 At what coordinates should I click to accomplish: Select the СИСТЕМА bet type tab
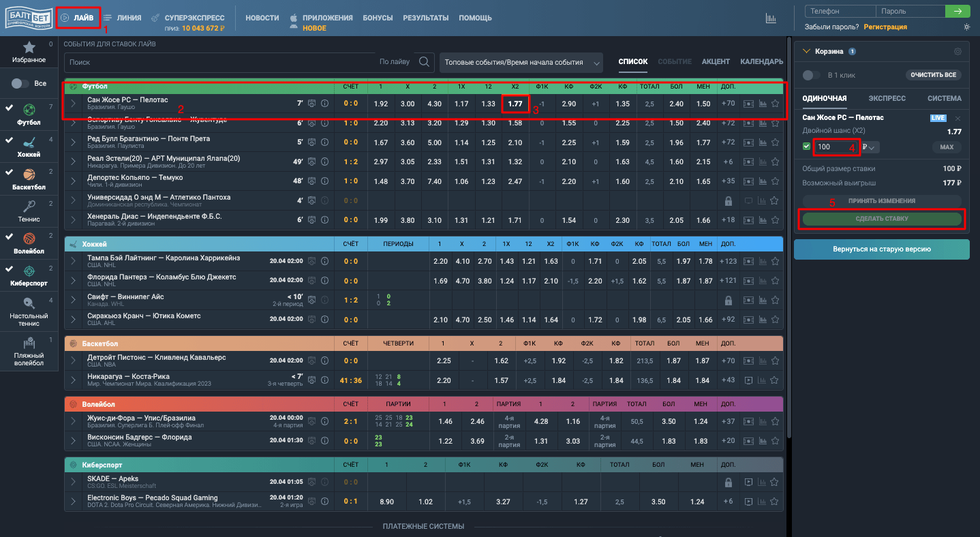click(x=945, y=98)
